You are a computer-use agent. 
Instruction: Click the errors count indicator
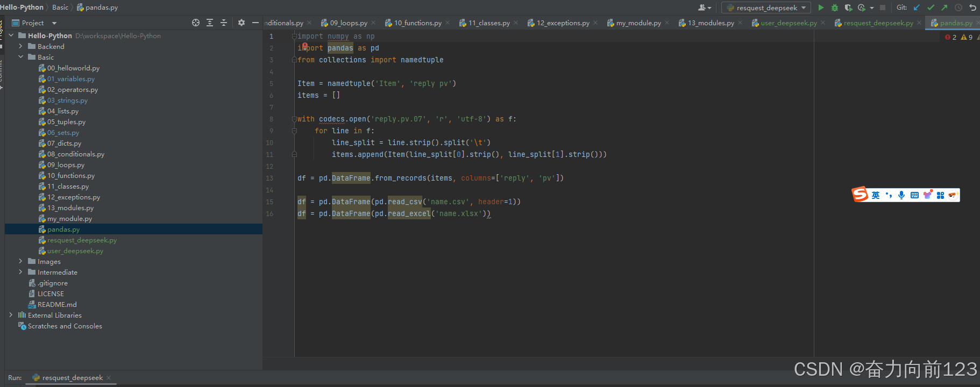(950, 37)
